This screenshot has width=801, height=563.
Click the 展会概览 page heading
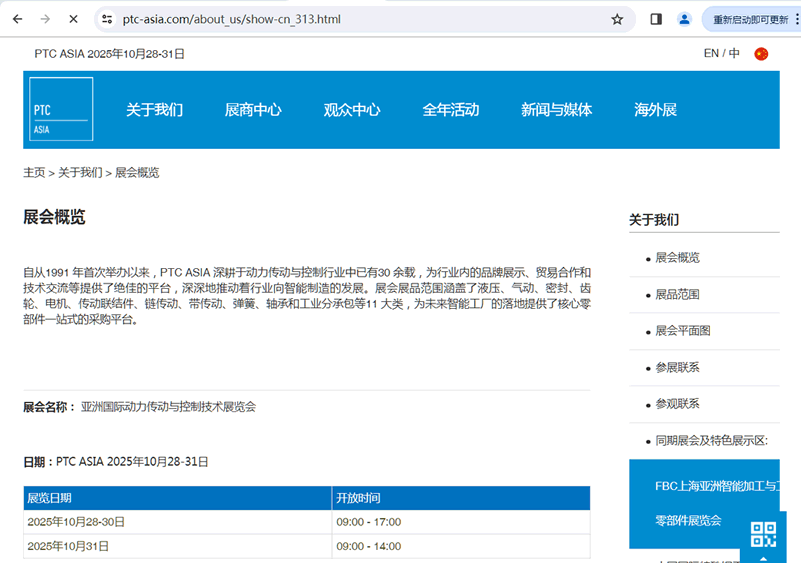click(x=54, y=217)
